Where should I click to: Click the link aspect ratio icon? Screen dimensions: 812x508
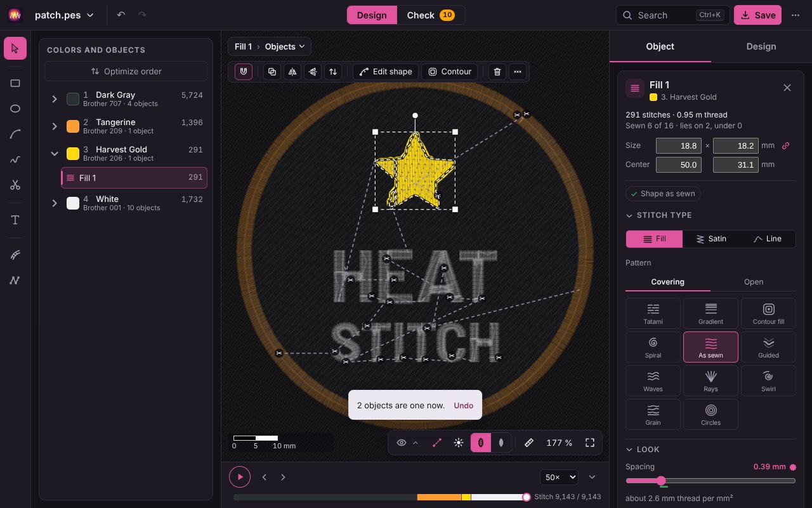click(785, 145)
